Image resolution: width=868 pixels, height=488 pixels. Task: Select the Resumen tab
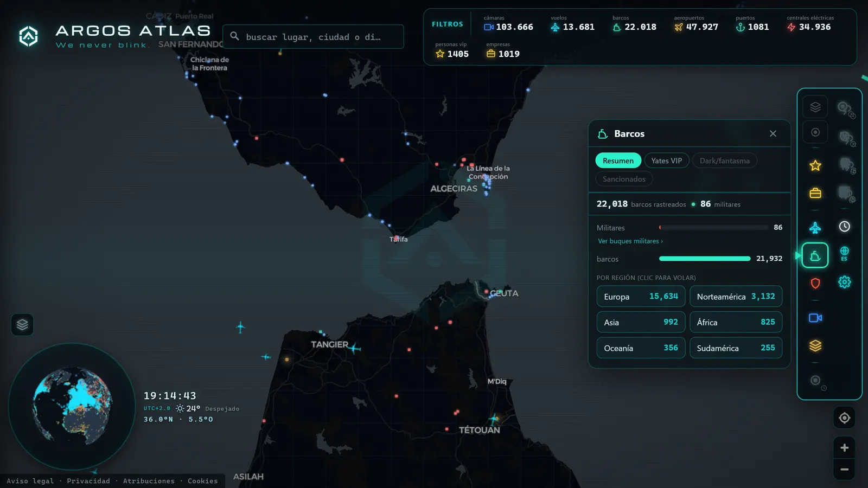click(x=618, y=160)
